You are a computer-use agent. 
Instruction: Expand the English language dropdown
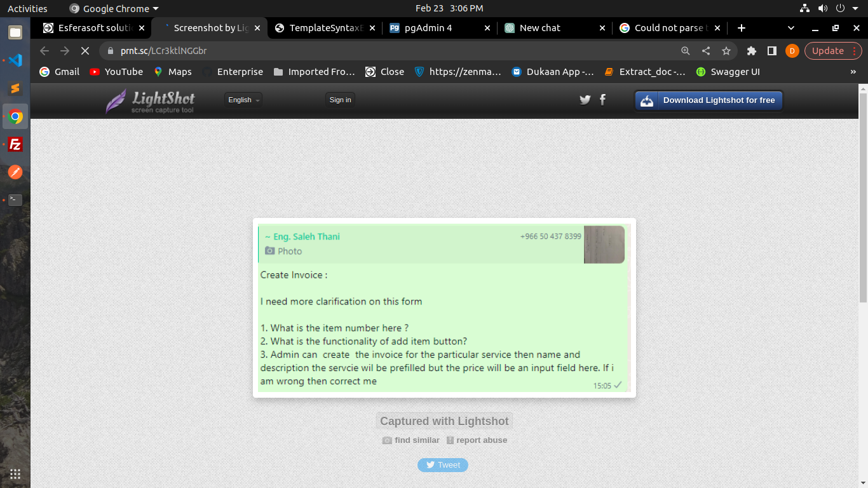(243, 100)
